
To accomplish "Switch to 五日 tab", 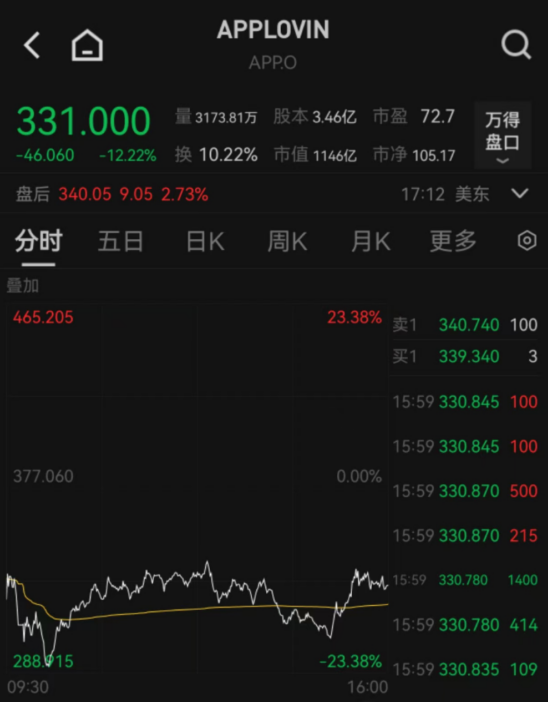I will [x=120, y=241].
